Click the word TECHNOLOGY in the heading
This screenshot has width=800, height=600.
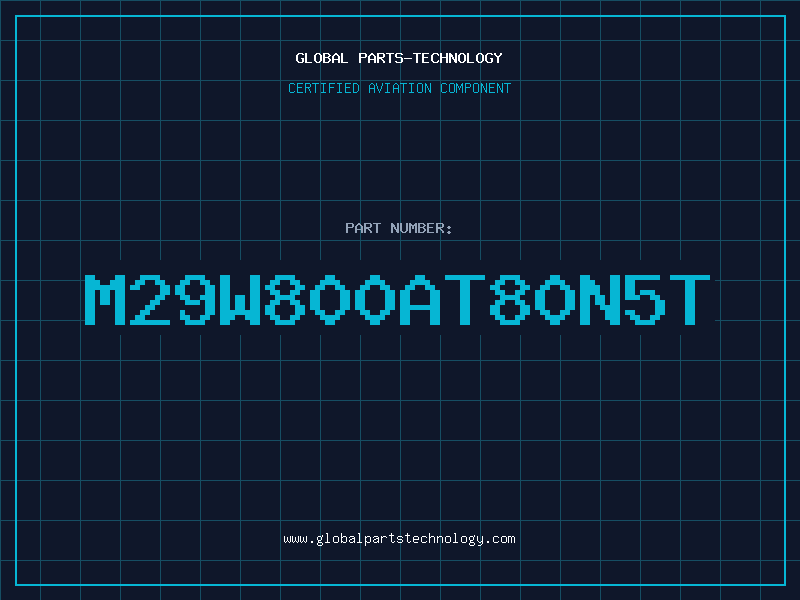pyautogui.click(x=458, y=58)
